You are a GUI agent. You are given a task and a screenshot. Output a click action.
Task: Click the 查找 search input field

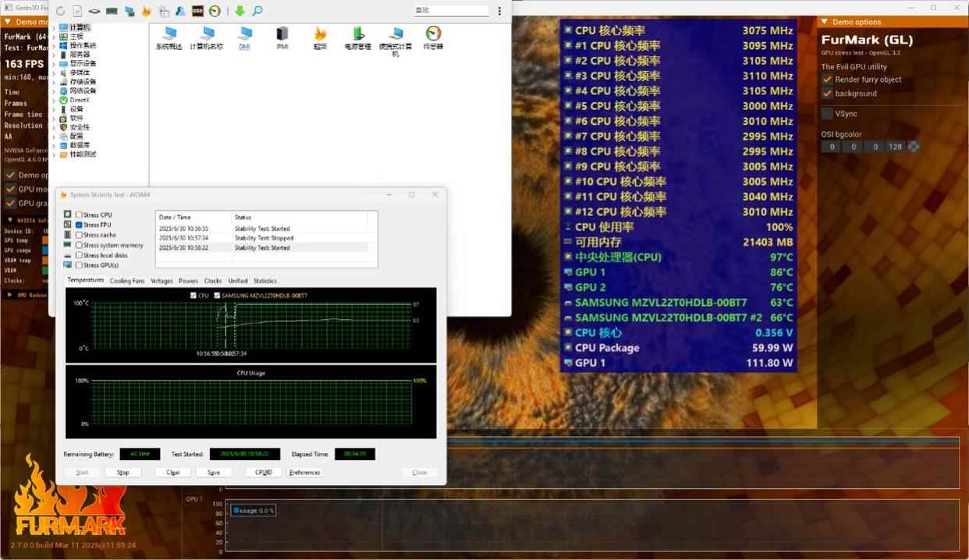point(451,11)
